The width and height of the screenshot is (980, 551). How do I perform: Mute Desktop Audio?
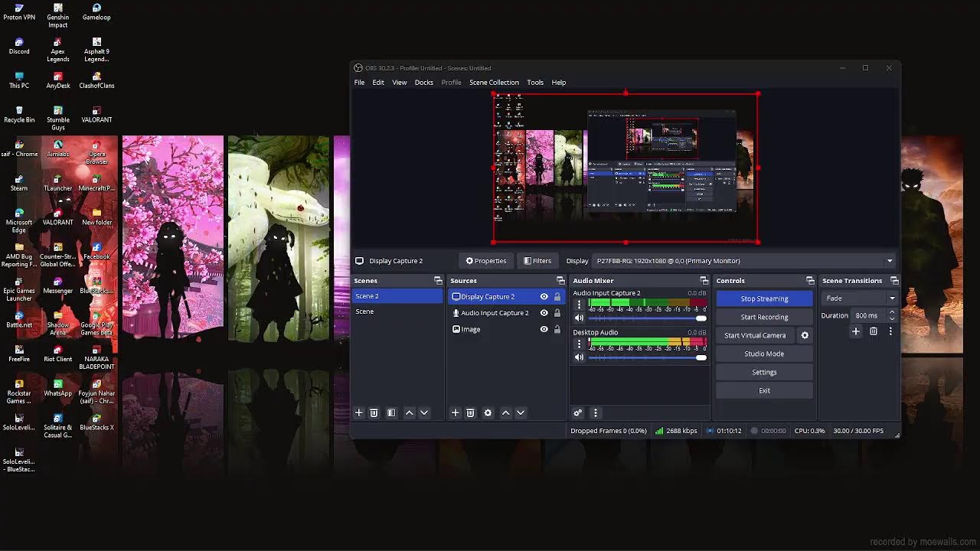(x=579, y=357)
